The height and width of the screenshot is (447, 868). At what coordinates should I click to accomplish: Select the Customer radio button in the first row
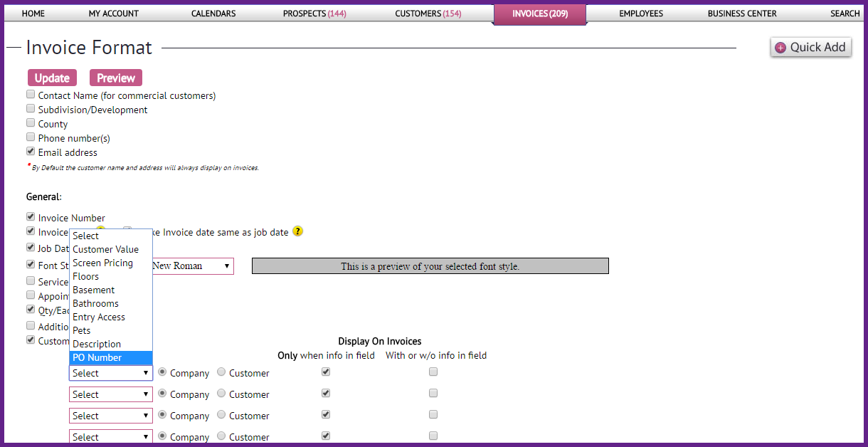[x=221, y=372]
